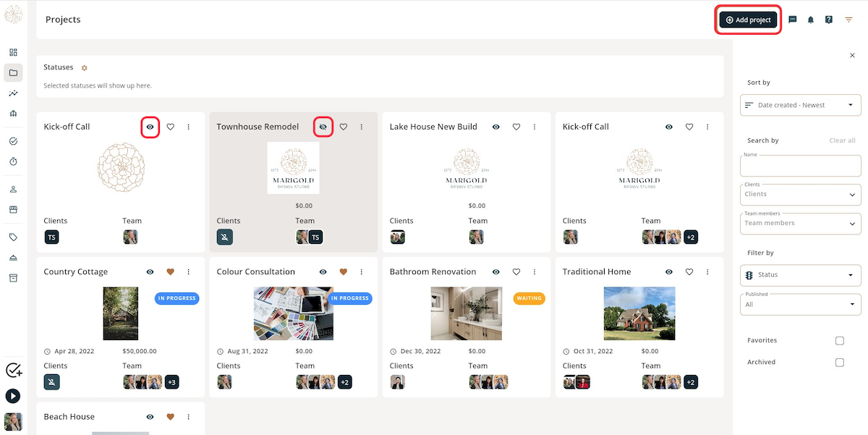Favorite Townhouse Remodel with the heart icon
868x435 pixels.
click(344, 127)
